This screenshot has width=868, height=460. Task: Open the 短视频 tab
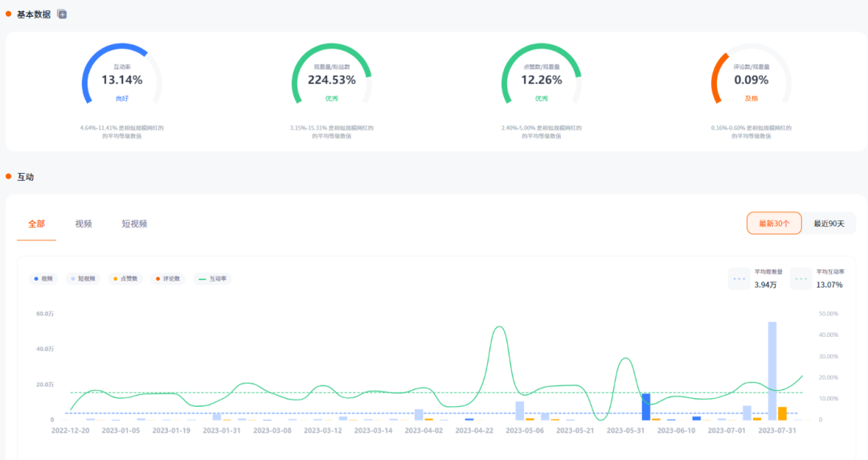[134, 224]
